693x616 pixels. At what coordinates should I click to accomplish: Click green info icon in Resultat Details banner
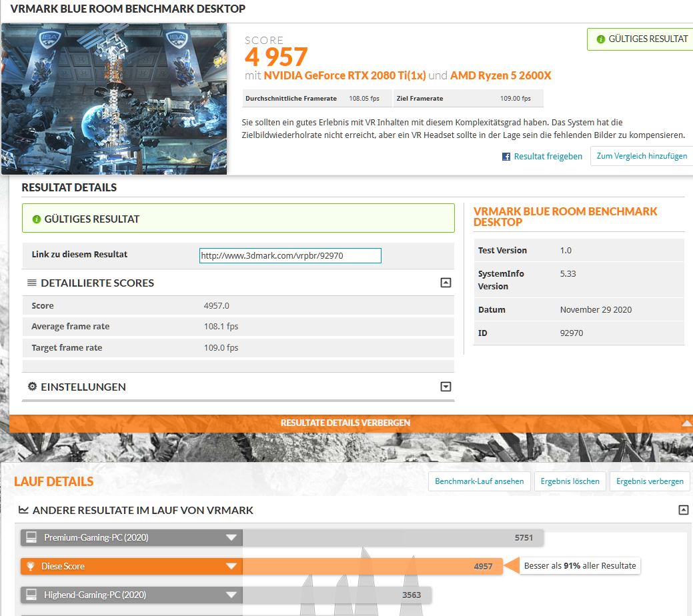click(37, 219)
